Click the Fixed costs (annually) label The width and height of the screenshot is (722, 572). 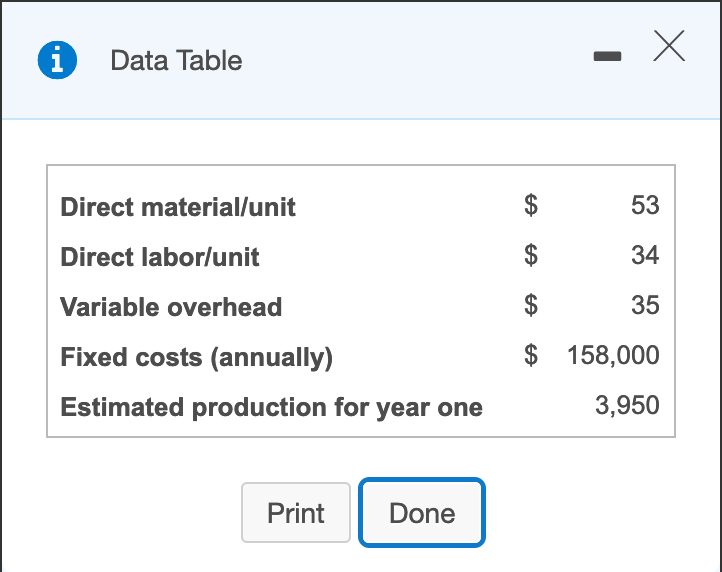pyautogui.click(x=196, y=357)
